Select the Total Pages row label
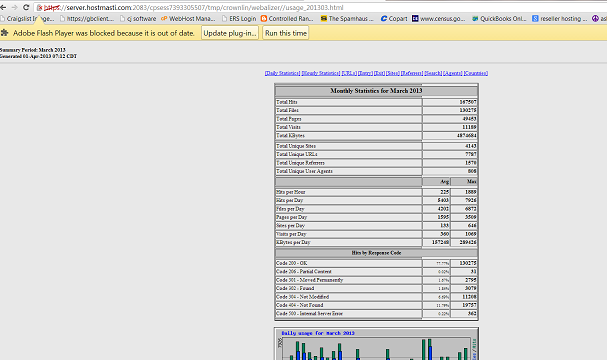 click(289, 119)
